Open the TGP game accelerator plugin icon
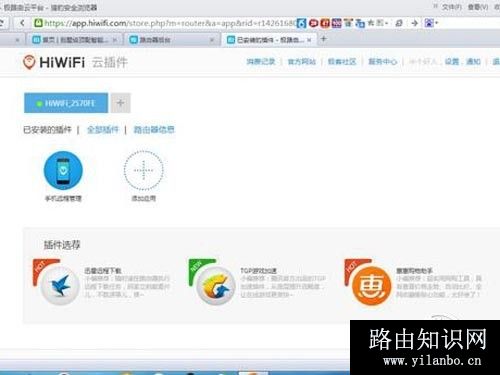 [x=216, y=286]
